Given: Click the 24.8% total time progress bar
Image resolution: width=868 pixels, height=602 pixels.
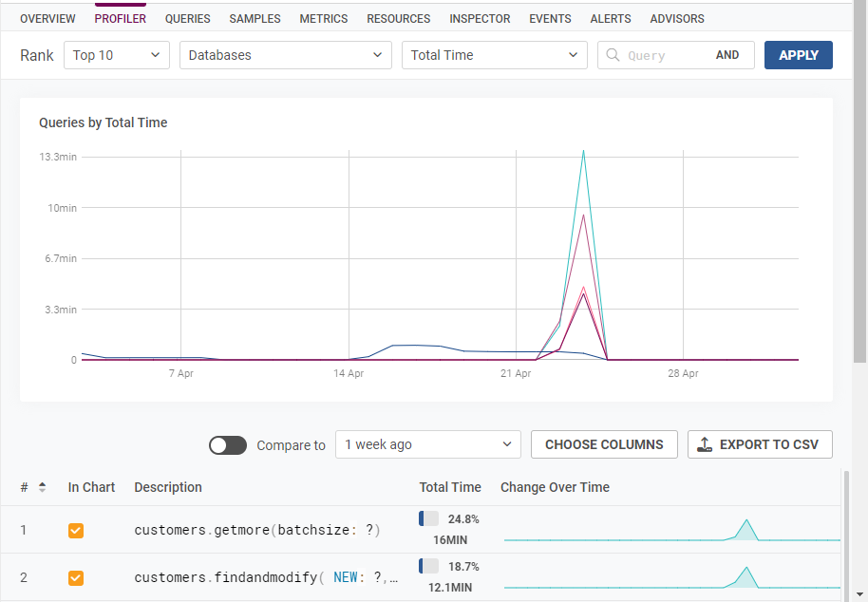Looking at the screenshot, I should click(x=429, y=519).
